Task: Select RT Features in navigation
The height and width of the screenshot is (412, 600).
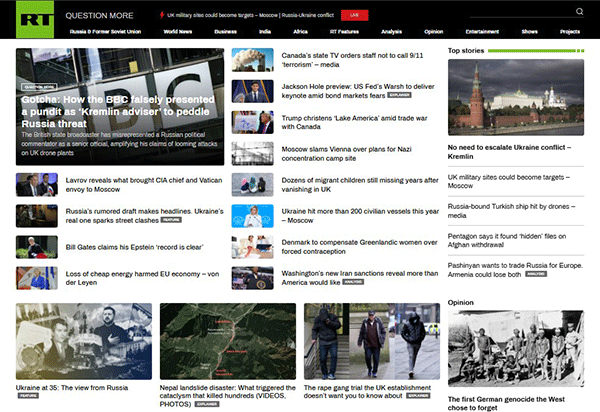Action: point(344,32)
